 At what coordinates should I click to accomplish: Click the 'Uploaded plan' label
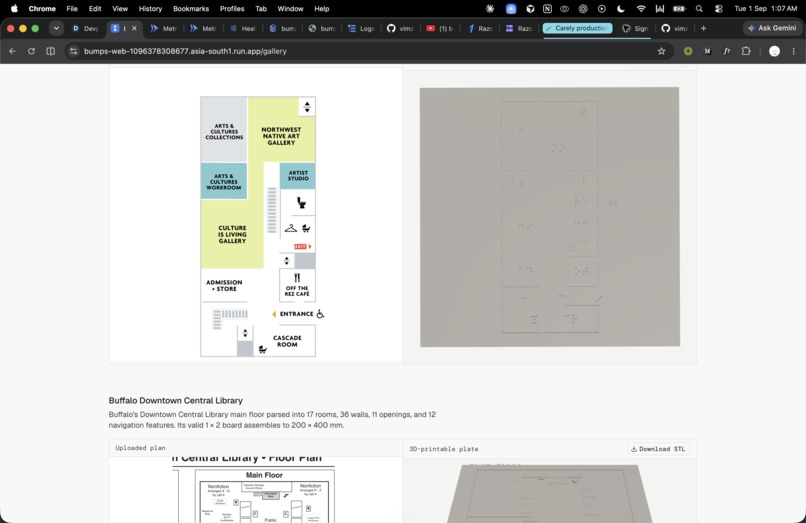pos(140,448)
